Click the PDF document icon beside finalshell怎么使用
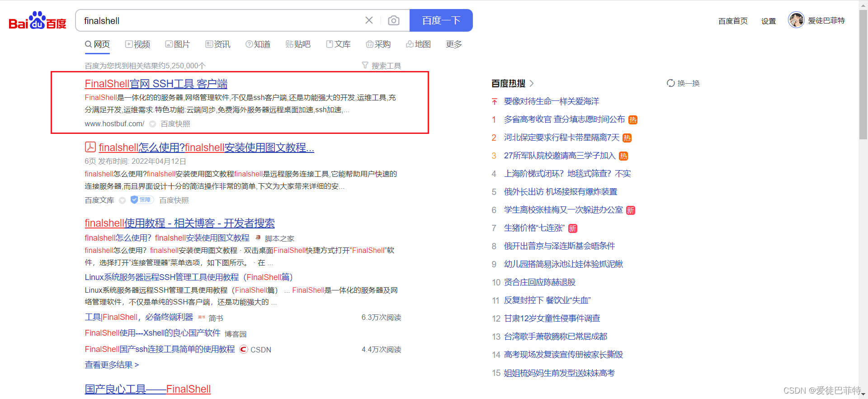868x399 pixels. point(90,147)
